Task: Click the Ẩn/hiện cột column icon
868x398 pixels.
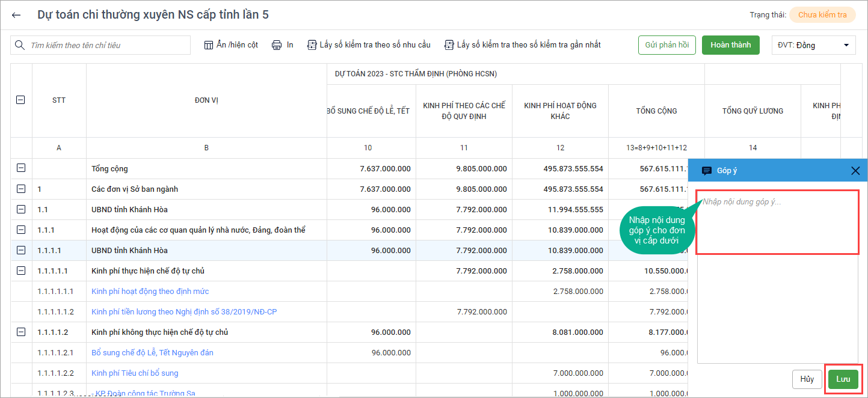Action: tap(209, 45)
